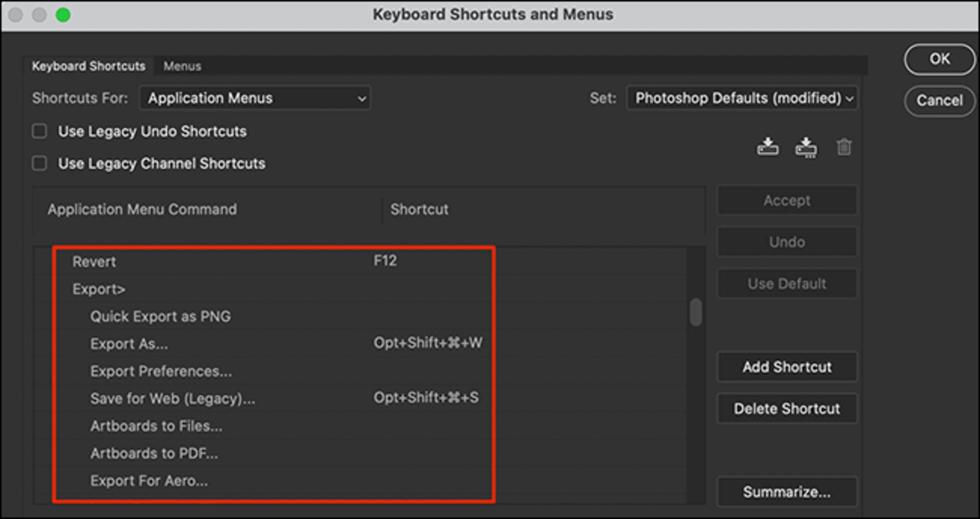Click the Cancel button
The image size is (980, 519).
(940, 101)
